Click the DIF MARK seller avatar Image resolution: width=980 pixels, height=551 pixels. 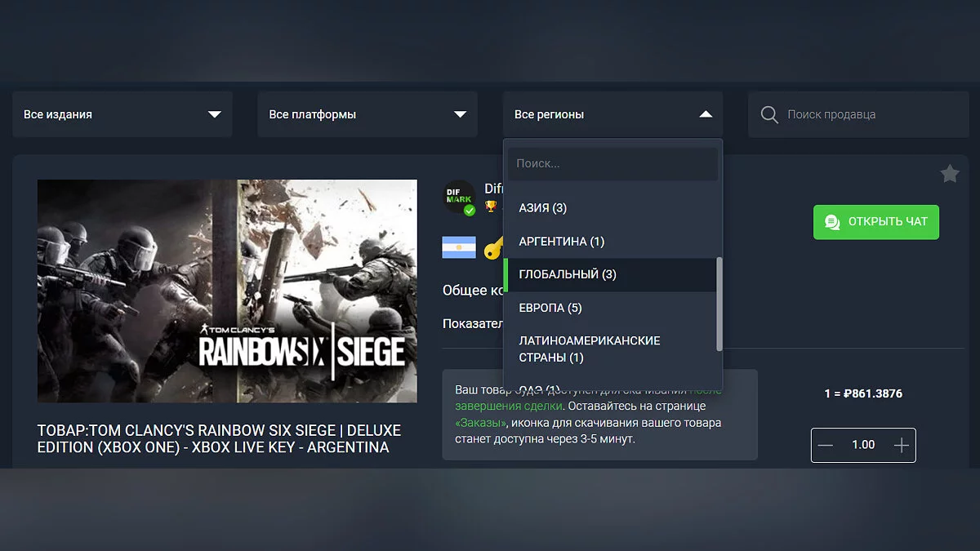tap(459, 197)
